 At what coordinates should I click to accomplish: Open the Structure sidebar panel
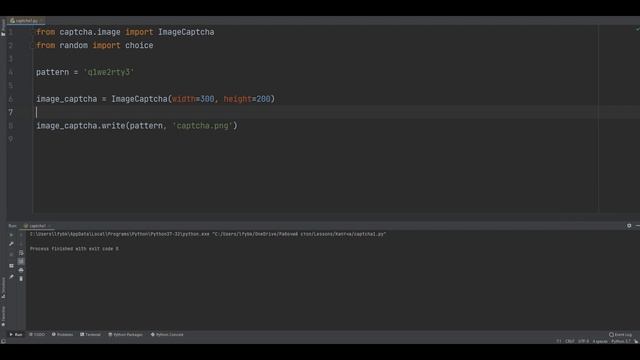(x=3, y=288)
